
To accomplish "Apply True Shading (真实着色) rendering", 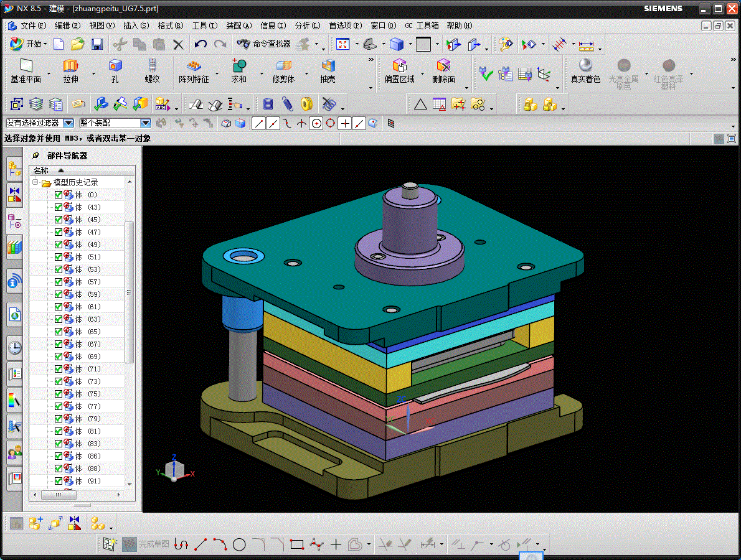I will [585, 70].
